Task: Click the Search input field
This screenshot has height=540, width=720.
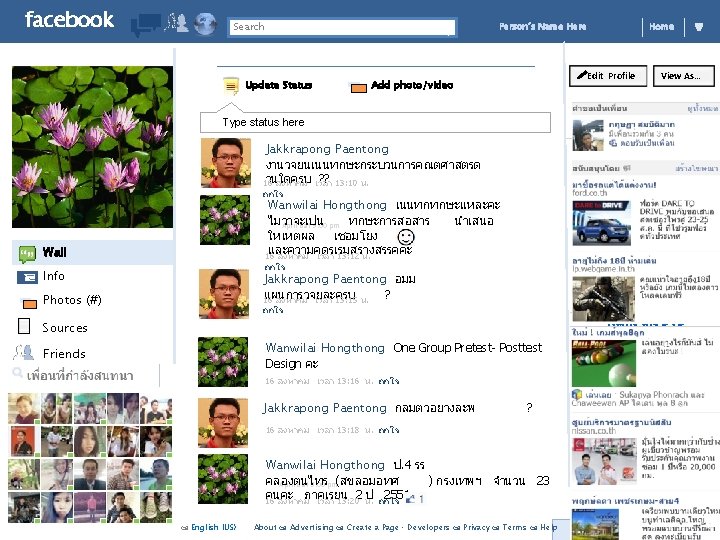Action: pyautogui.click(x=342, y=27)
